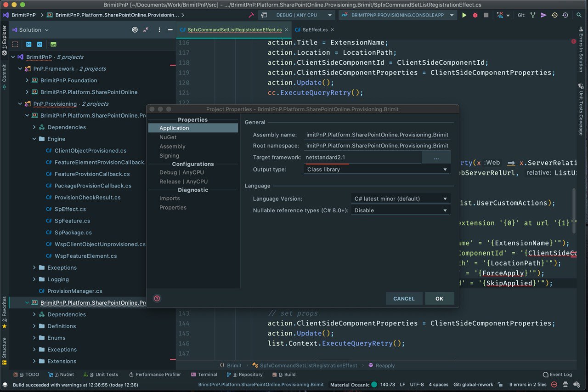588x392 pixels.
Task: Click Locate in Solution target icon
Action: [135, 29]
